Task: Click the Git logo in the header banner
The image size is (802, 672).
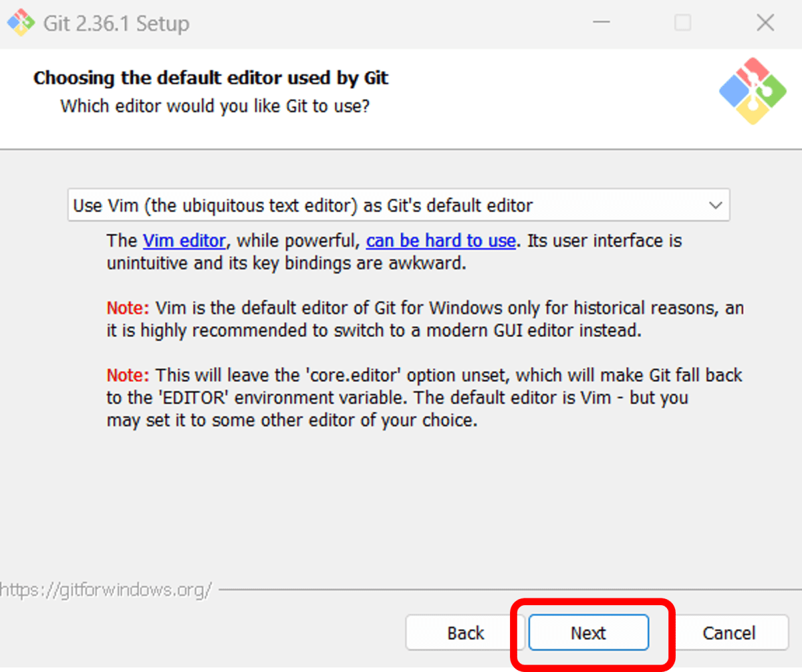Action: [751, 91]
